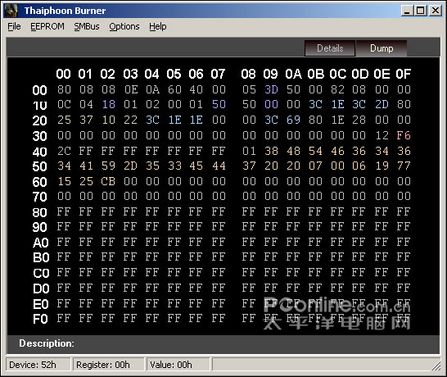Select byte 19 in row 50

click(x=382, y=166)
